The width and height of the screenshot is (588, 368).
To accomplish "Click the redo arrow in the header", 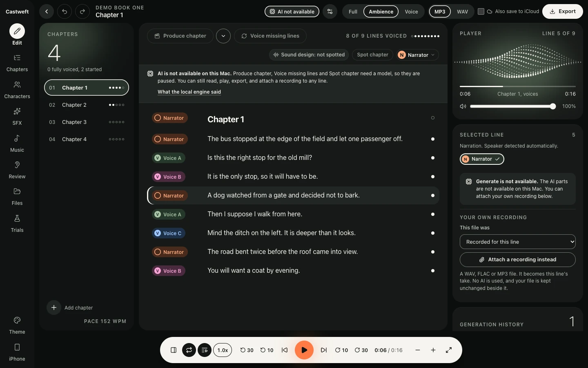I will click(82, 11).
